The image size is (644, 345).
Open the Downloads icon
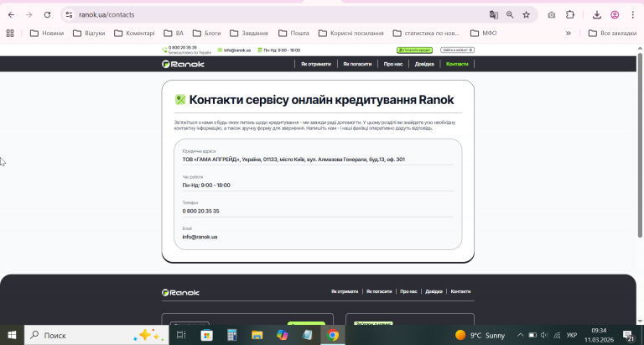(597, 15)
